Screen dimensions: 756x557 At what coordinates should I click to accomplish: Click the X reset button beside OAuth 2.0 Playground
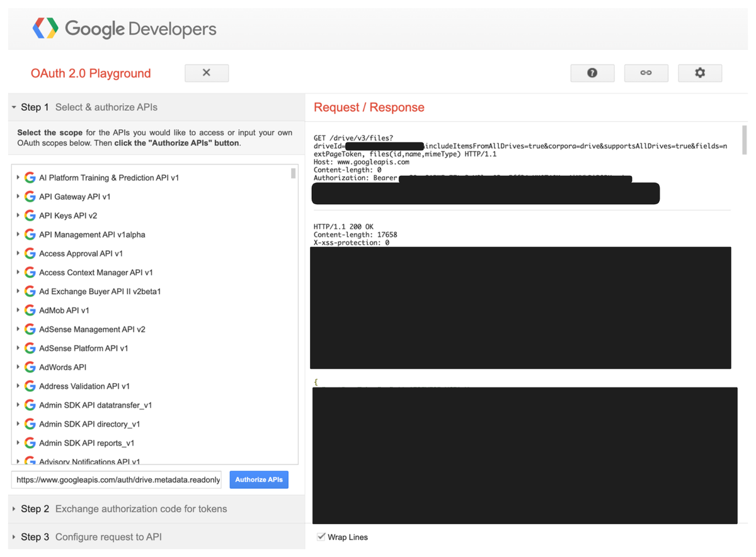pos(207,73)
